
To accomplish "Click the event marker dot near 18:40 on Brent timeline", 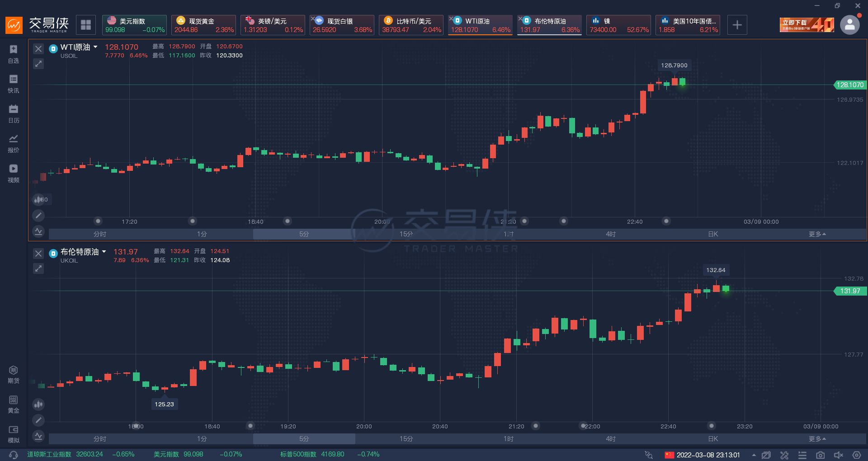I will pos(250,426).
